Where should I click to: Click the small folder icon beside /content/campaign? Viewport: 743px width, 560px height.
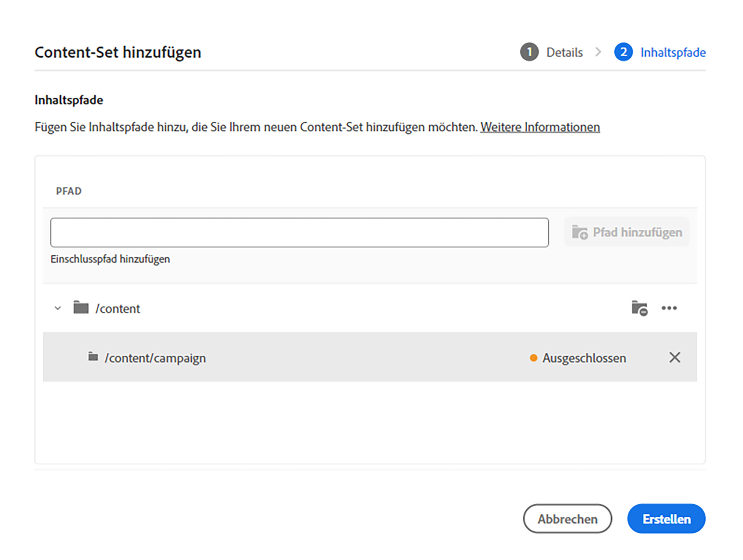coord(93,357)
